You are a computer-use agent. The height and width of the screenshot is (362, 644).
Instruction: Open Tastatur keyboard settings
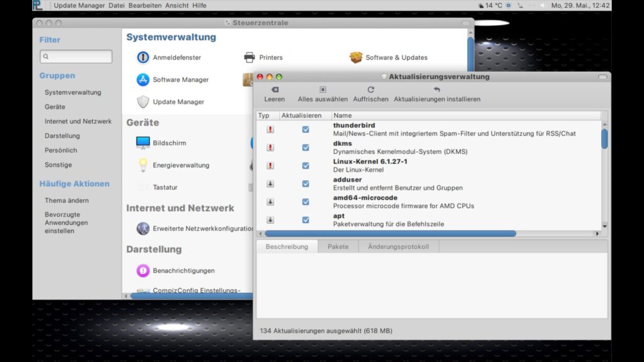(x=165, y=187)
